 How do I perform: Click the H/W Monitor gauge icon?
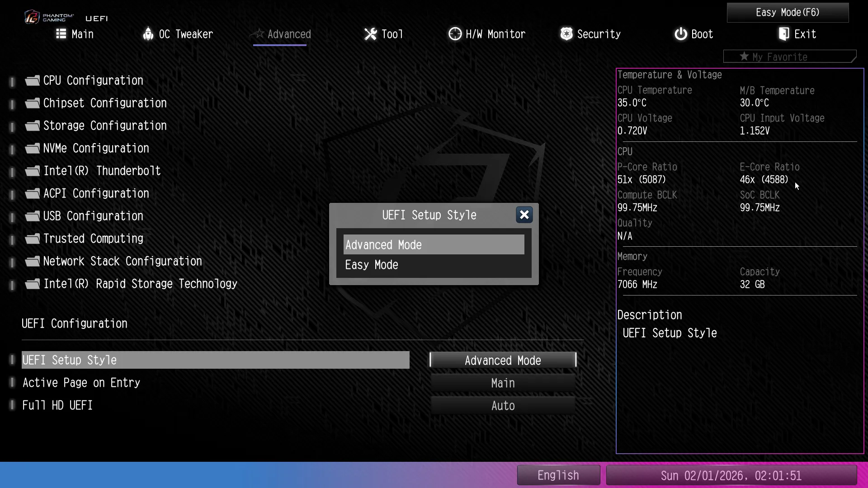point(455,34)
